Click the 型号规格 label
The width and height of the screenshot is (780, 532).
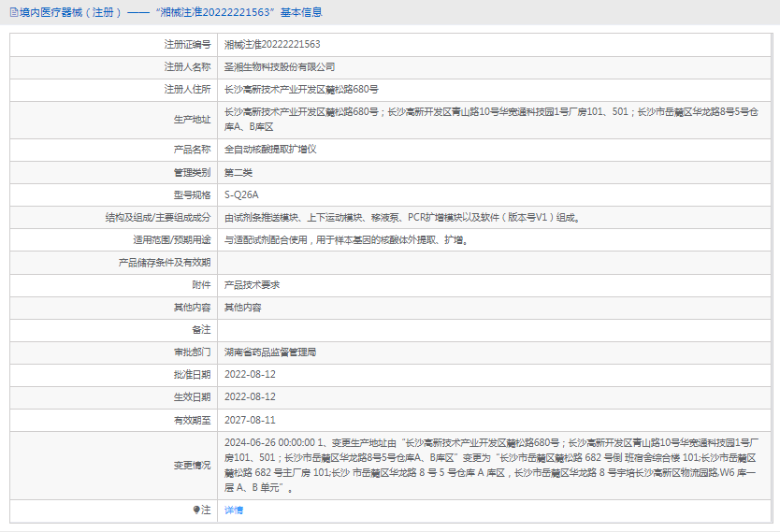(x=192, y=194)
